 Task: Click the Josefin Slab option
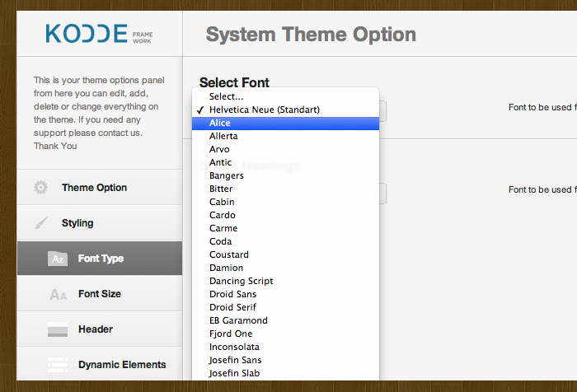tap(235, 373)
